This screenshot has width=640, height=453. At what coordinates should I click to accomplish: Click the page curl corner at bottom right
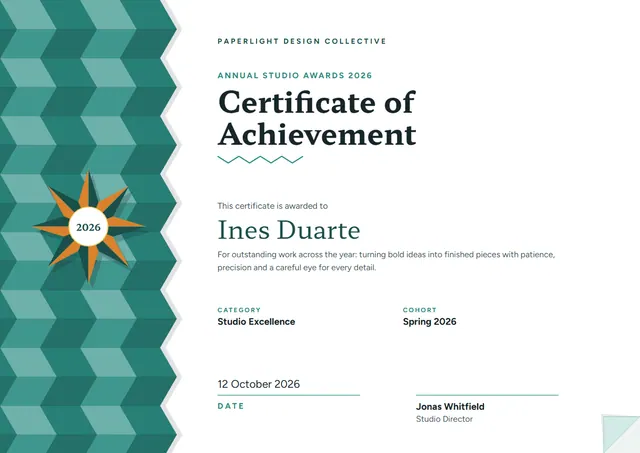click(621, 434)
